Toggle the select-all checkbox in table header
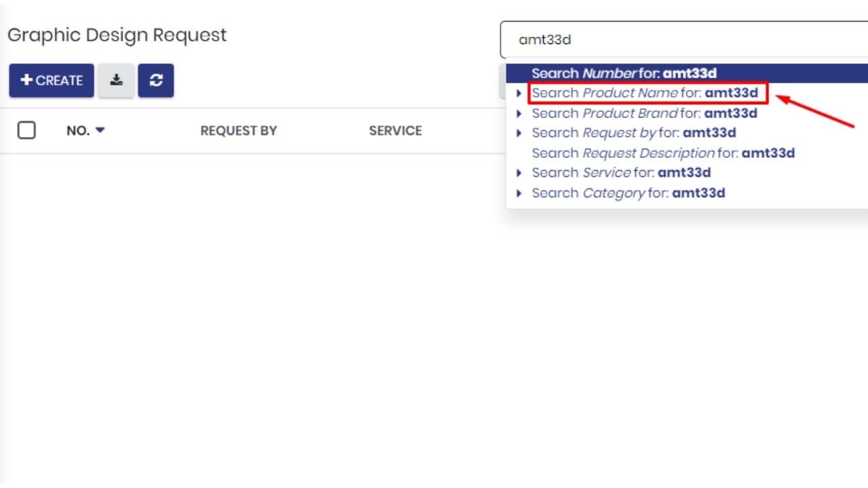Screen dimensions: 868x488 tap(26, 130)
